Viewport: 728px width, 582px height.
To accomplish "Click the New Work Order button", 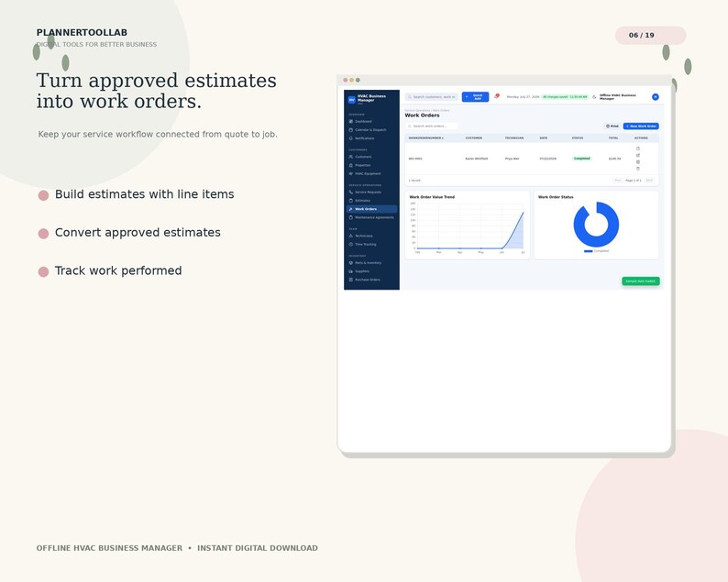I will click(641, 126).
